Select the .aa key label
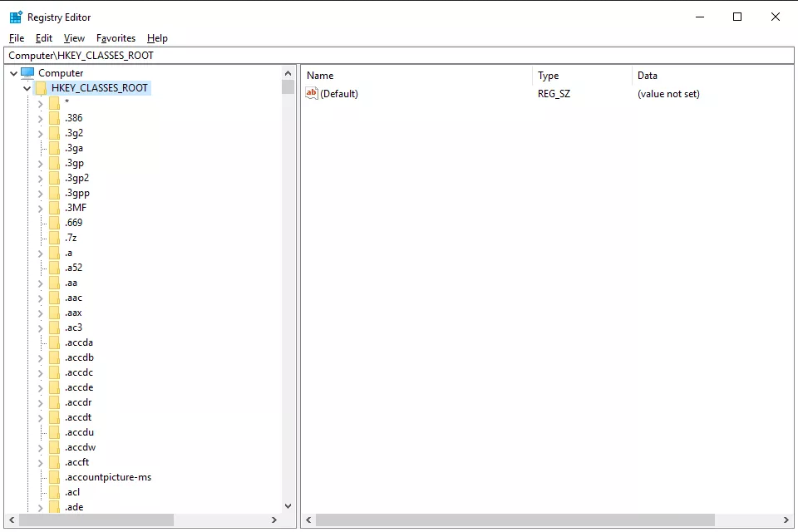798x532 pixels. 71,283
